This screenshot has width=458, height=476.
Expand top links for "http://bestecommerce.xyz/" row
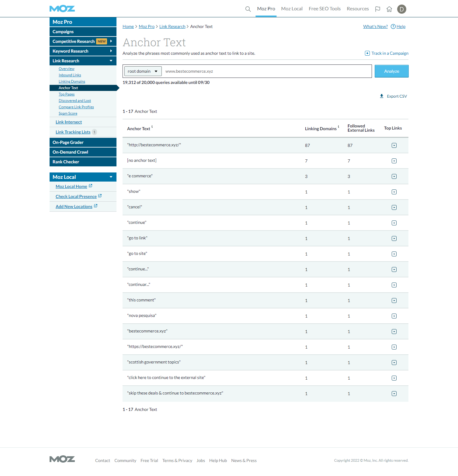(x=394, y=145)
